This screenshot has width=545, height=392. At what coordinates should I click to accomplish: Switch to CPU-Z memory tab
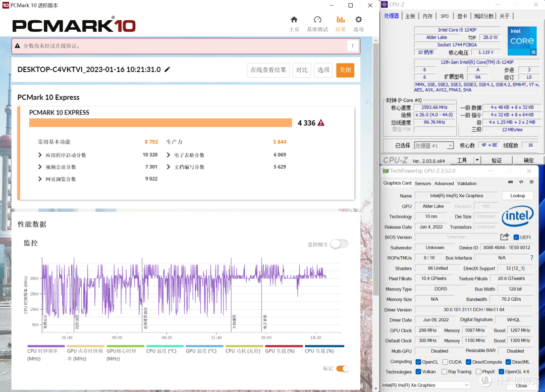click(427, 16)
